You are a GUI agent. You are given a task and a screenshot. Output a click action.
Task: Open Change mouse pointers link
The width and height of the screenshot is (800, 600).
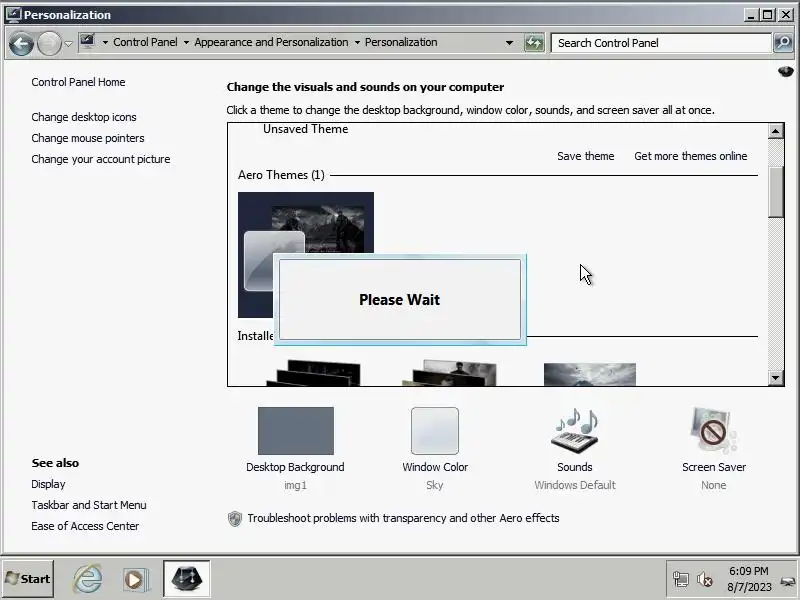(88, 138)
